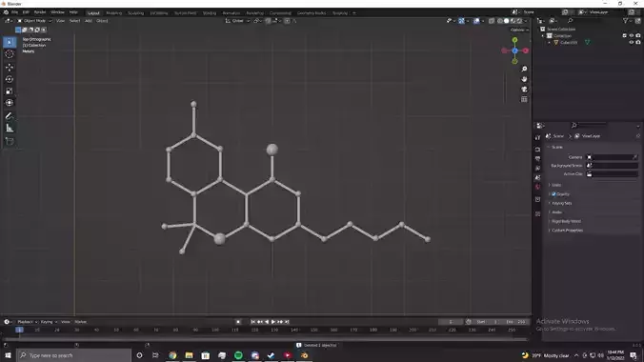
Task: Switch to wireframe viewport shading
Action: 500,21
